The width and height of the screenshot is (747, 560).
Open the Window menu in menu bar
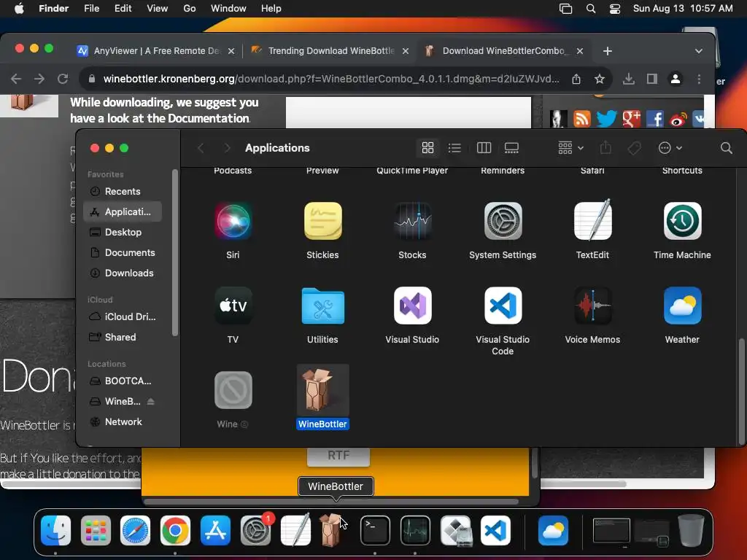pos(228,9)
